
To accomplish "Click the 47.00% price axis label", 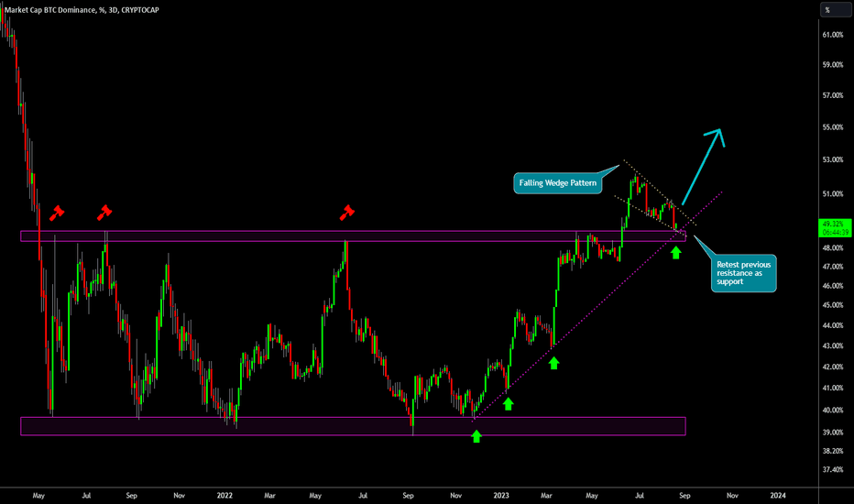I will pyautogui.click(x=833, y=267).
